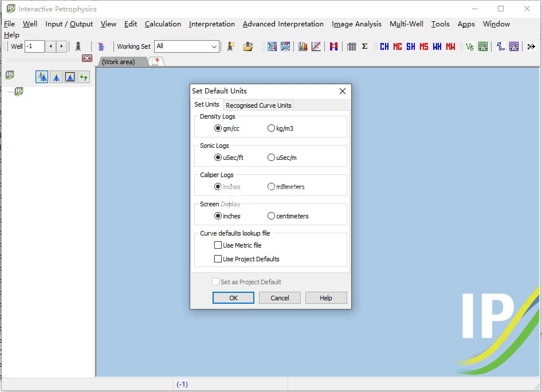Image resolution: width=542 pixels, height=392 pixels.
Task: Click the sigma summation icon
Action: click(364, 46)
